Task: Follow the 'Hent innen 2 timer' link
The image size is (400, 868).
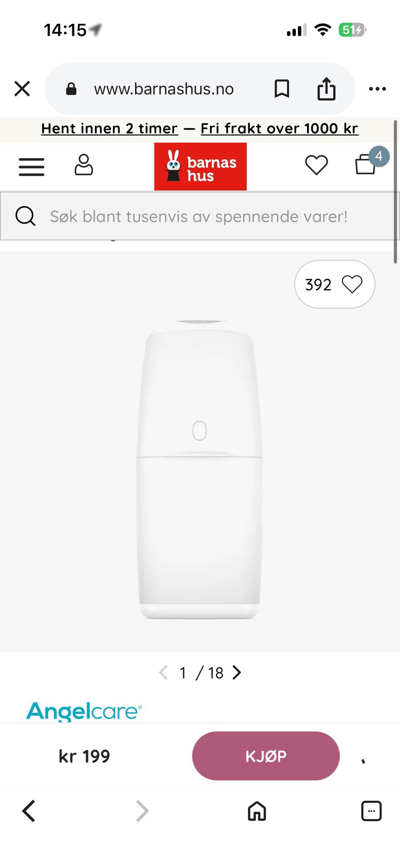Action: [x=110, y=128]
